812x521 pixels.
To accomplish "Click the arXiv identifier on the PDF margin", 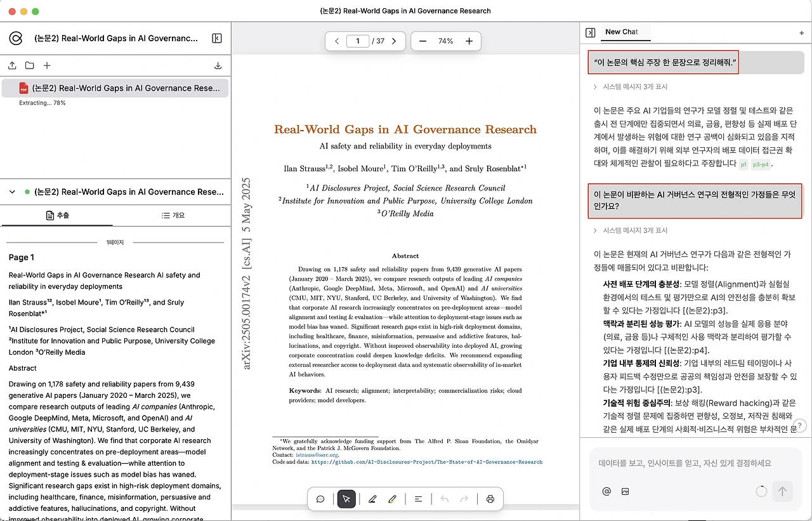I will tap(247, 274).
